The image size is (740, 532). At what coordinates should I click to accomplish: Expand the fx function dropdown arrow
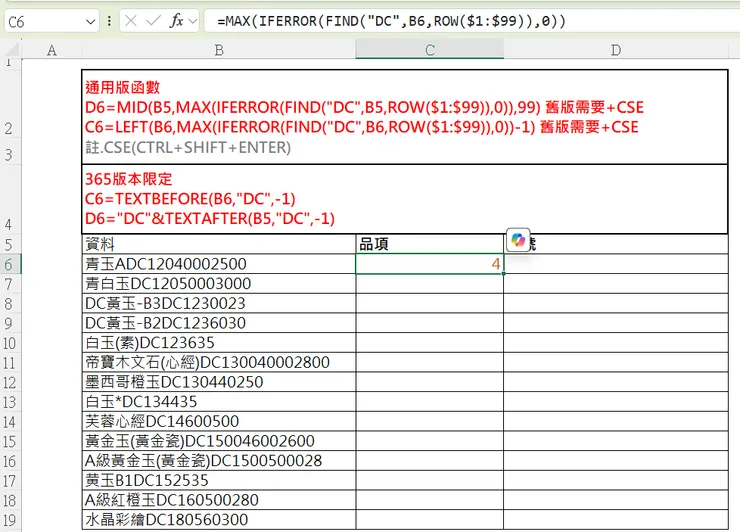193,21
